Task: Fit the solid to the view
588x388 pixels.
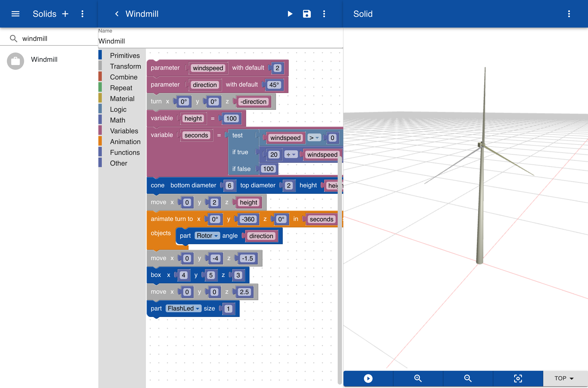Action: click(518, 378)
